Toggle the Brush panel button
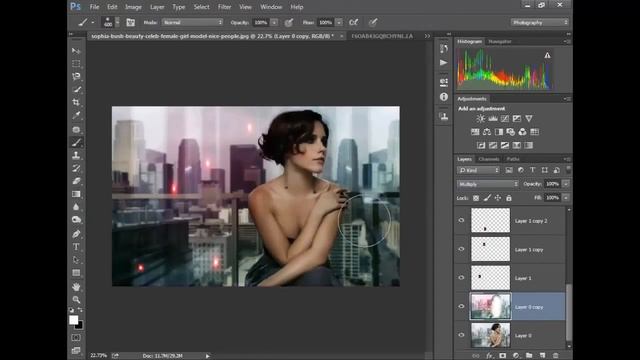The image size is (640, 360). pyautogui.click(x=131, y=22)
